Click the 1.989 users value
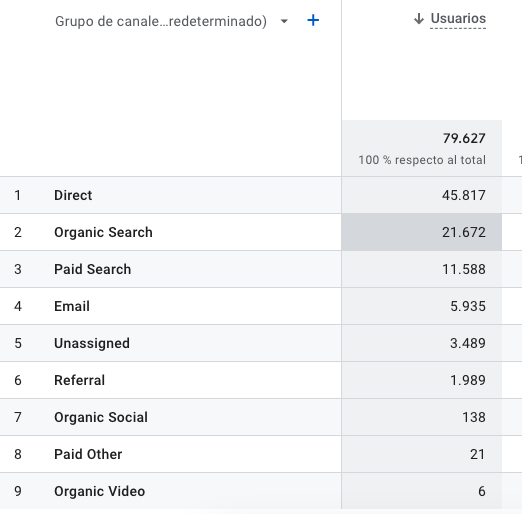522x514 pixels. [468, 380]
